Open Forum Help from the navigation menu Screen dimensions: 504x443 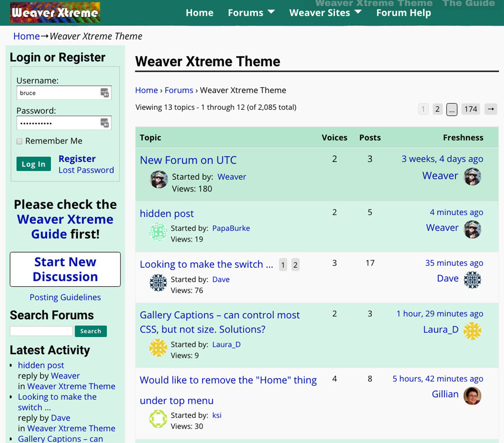coord(403,12)
